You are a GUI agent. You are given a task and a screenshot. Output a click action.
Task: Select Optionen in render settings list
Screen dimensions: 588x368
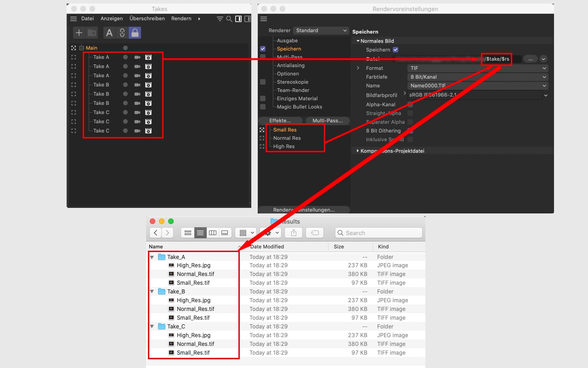tap(288, 74)
